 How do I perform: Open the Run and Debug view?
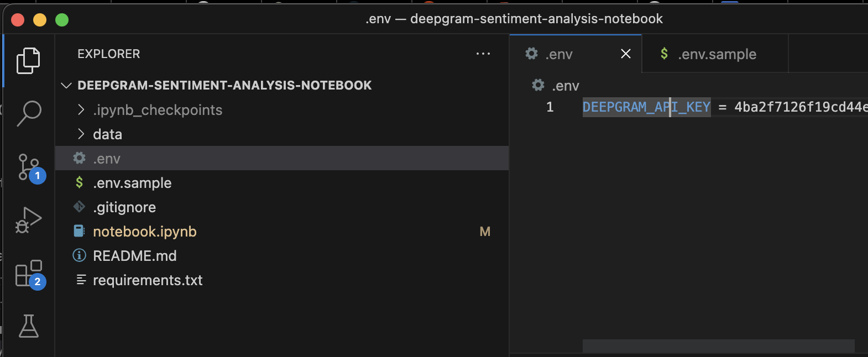28,220
